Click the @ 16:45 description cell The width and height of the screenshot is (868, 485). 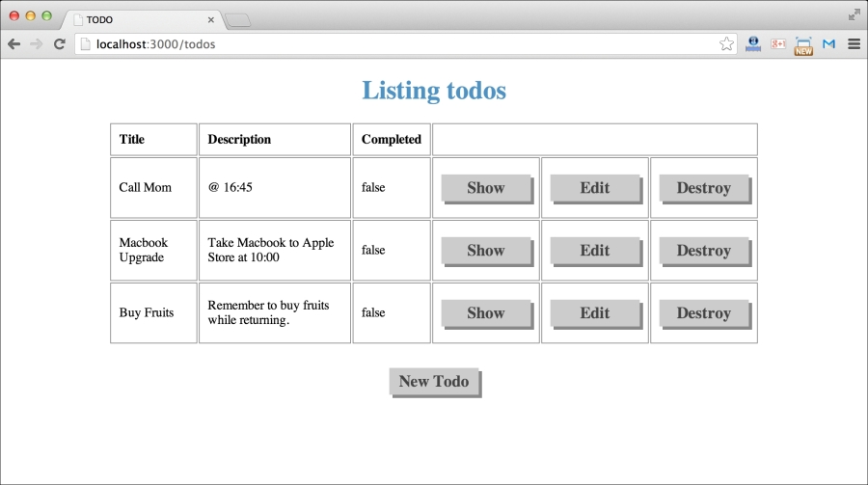click(275, 188)
